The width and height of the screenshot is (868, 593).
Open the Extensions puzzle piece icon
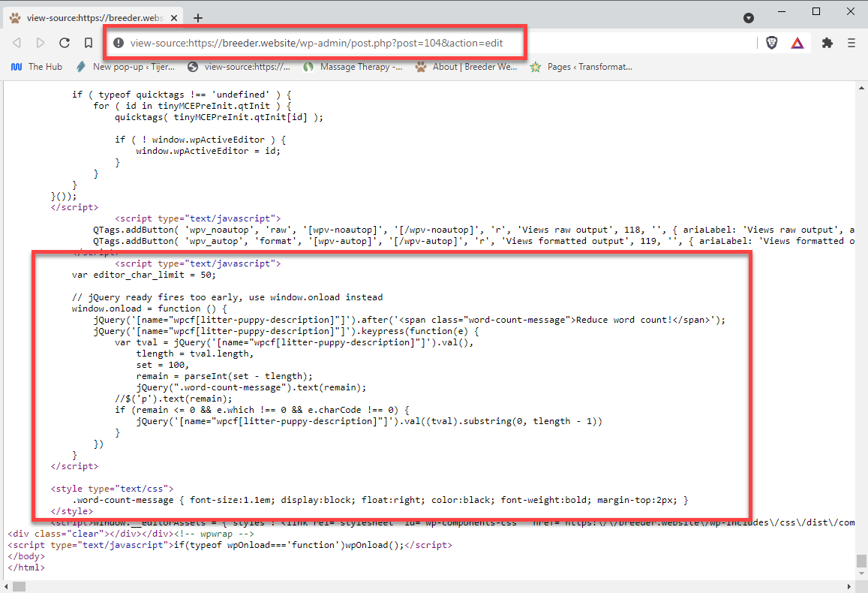click(x=827, y=43)
